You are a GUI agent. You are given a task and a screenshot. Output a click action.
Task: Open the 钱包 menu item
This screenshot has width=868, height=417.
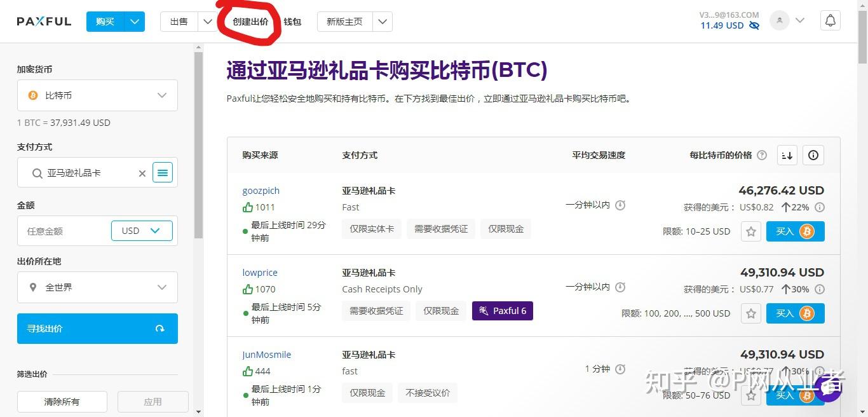coord(292,21)
